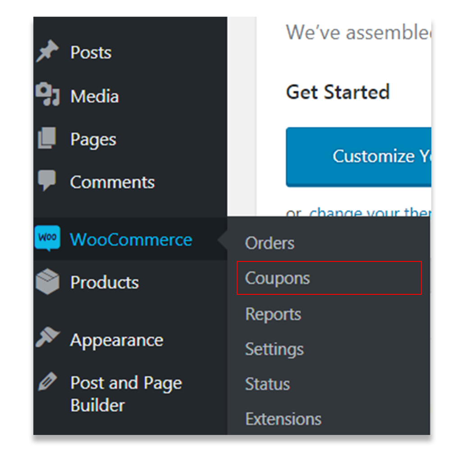Click the Comments speech bubble icon
Screen dimensions: 476x476
47,180
